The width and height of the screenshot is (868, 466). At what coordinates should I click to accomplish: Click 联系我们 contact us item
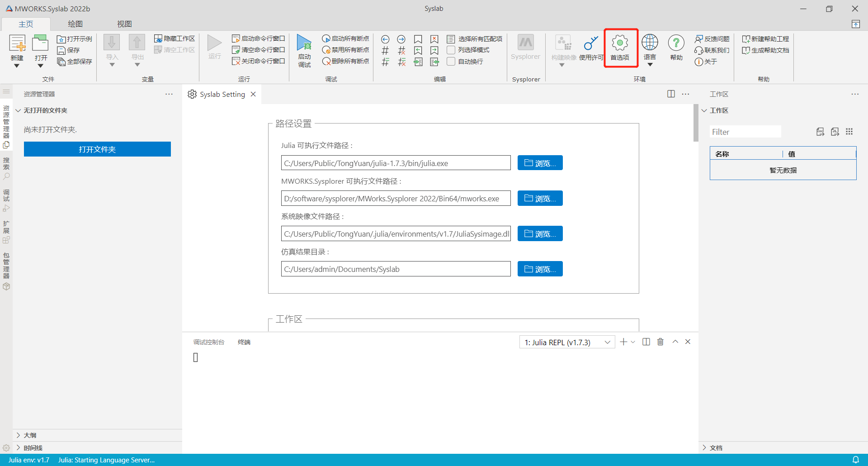click(712, 50)
